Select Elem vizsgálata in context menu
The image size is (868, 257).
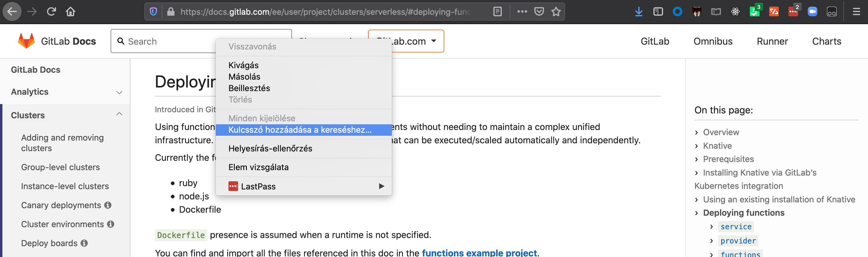tap(259, 167)
